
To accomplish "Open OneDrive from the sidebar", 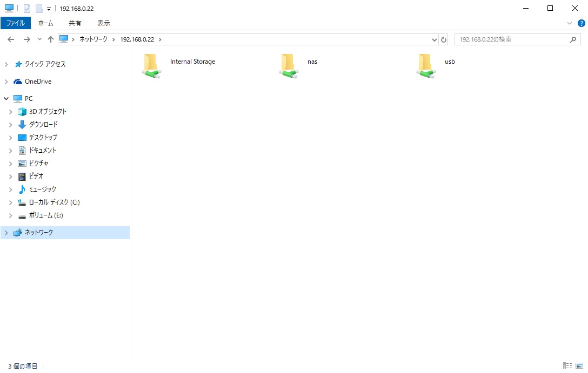I will click(37, 81).
